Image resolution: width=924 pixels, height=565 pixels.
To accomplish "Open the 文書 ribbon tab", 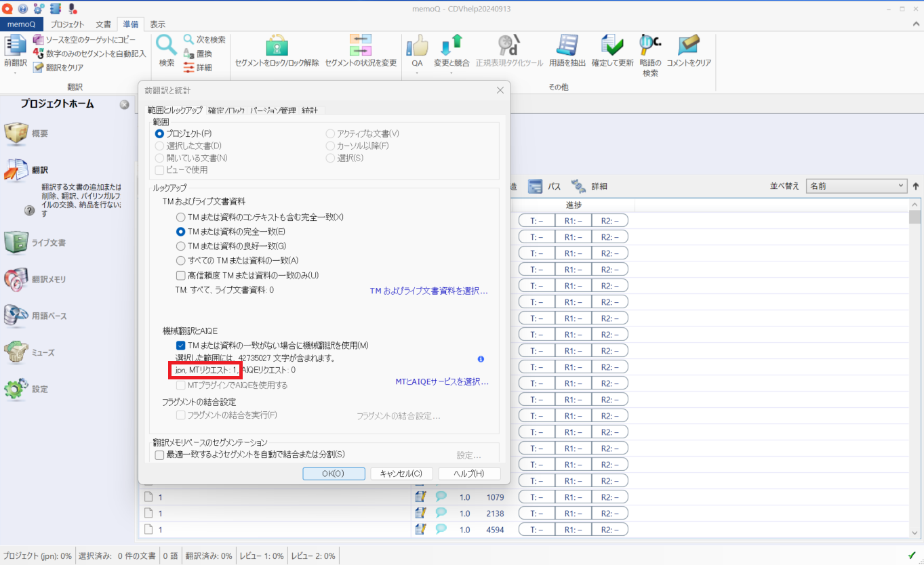I will coord(103,24).
